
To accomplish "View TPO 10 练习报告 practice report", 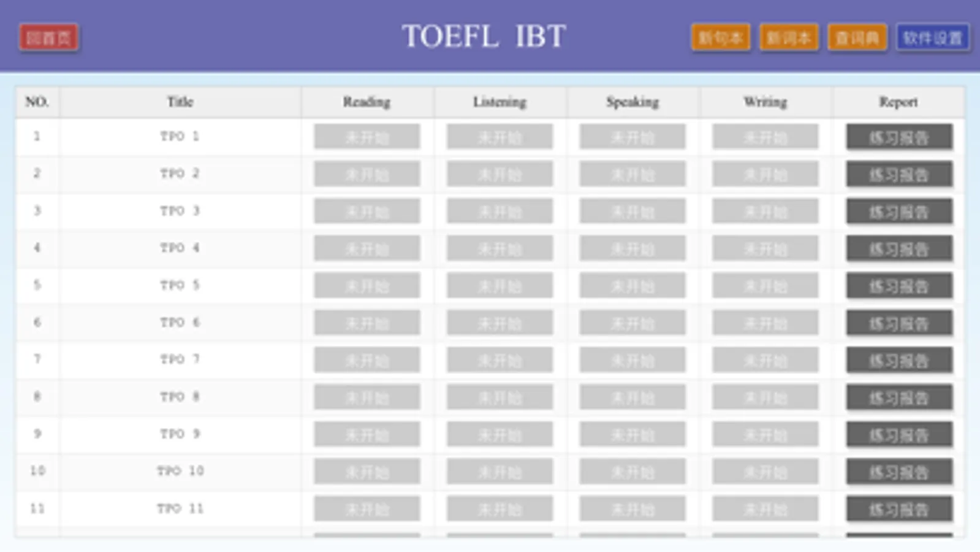I will 899,472.
